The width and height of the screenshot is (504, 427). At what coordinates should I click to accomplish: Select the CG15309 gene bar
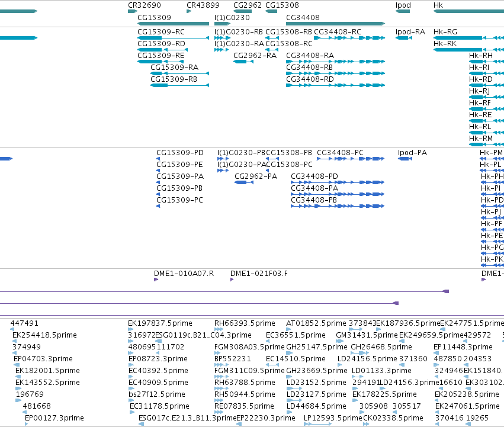point(174,24)
